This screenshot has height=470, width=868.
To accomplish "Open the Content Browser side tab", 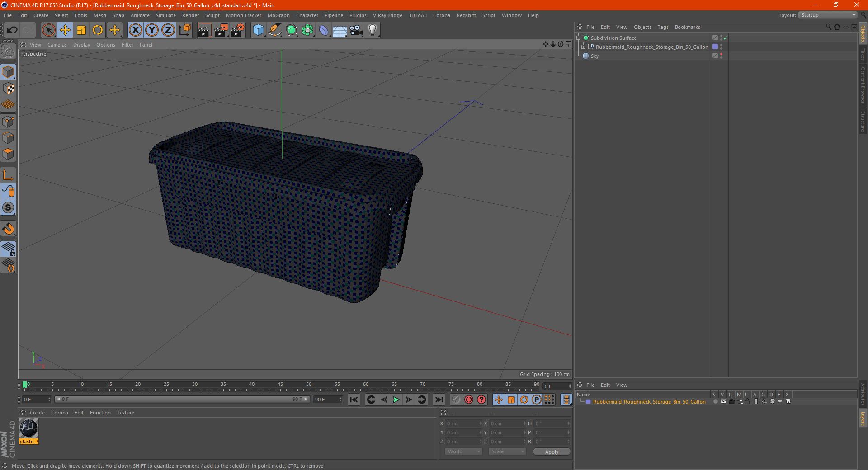I will click(863, 85).
